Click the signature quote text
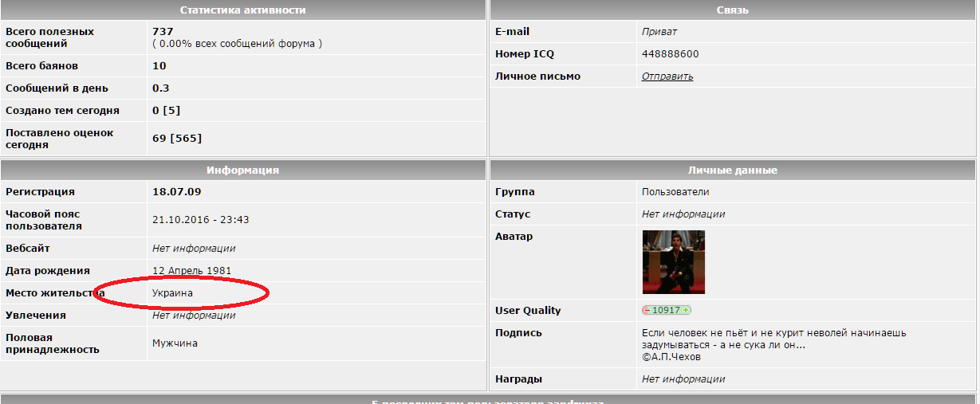The height and width of the screenshot is (404, 980). coord(773,339)
